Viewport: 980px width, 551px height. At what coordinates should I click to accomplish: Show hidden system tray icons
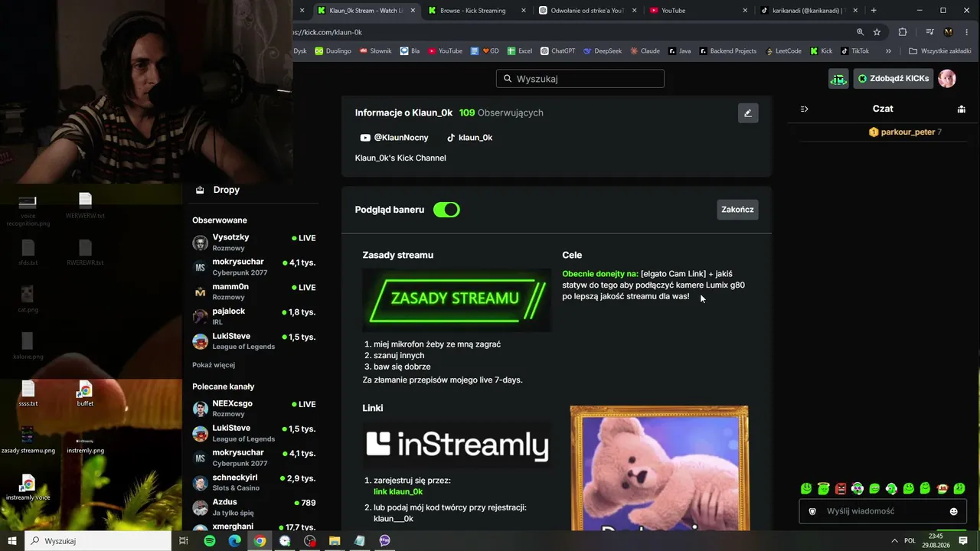point(894,541)
